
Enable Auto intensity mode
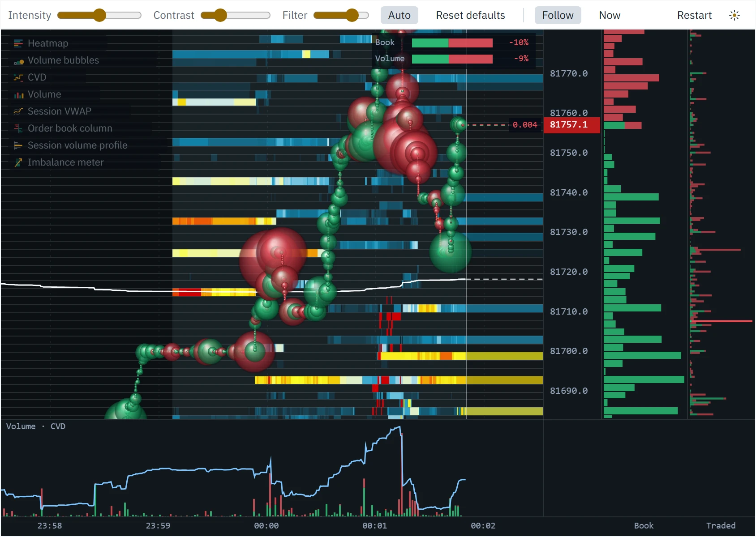pos(399,15)
